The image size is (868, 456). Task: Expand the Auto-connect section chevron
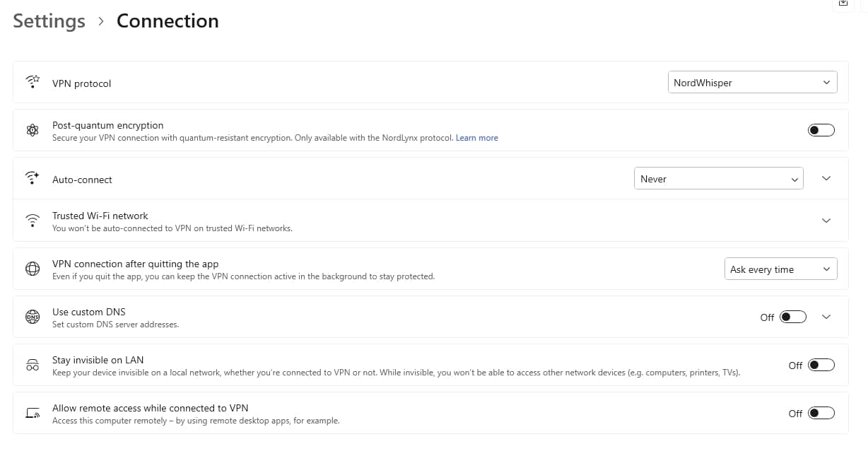coord(826,178)
